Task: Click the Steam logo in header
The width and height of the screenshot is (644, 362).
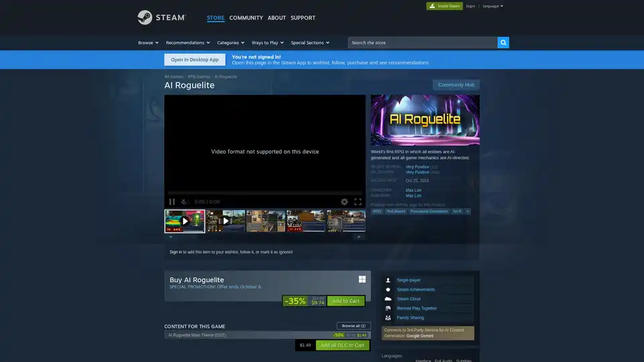Action: (162, 17)
